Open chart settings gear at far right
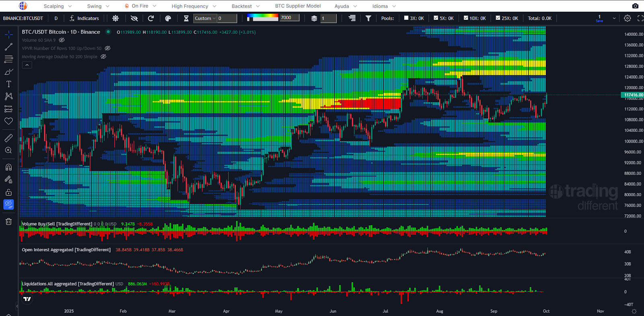This screenshot has height=316, width=644. tap(627, 18)
